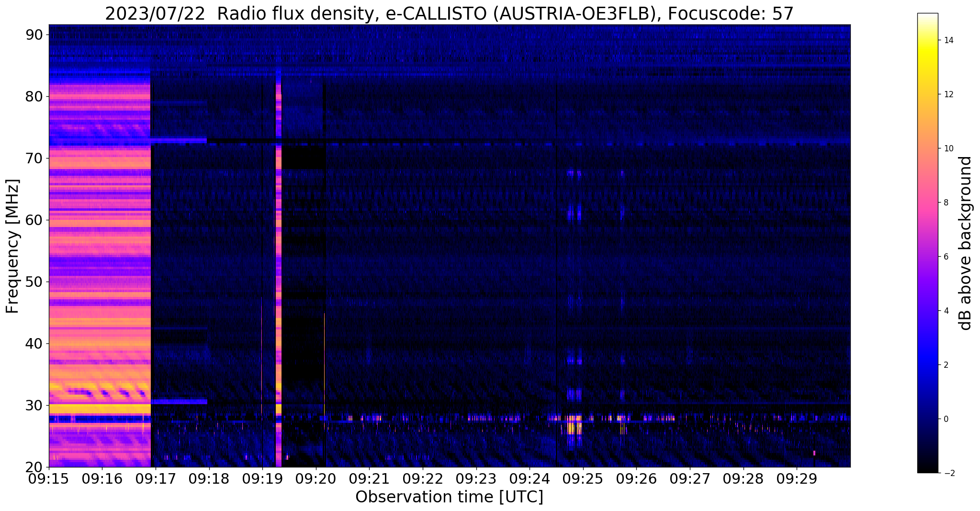Click the bright yellow band at 30 MHz before 09:17
This screenshot has width=980, height=511.
tap(100, 409)
